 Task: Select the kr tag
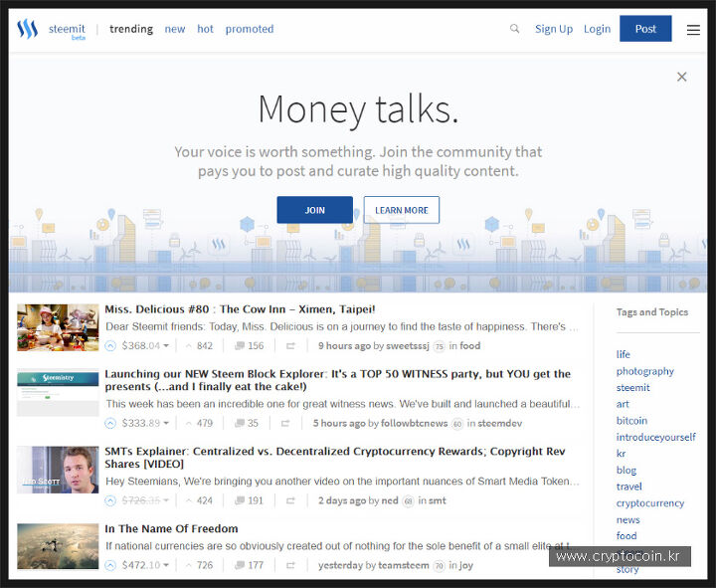[x=621, y=454]
